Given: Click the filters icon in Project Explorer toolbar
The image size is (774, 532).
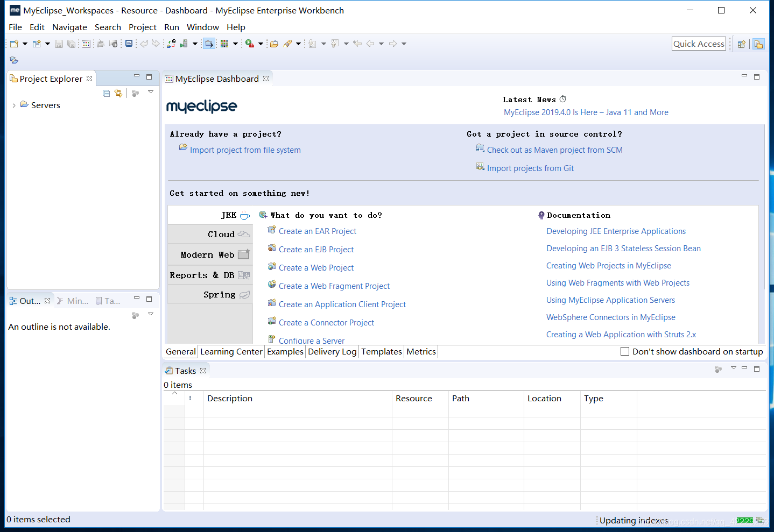Looking at the screenshot, I should coord(135,93).
